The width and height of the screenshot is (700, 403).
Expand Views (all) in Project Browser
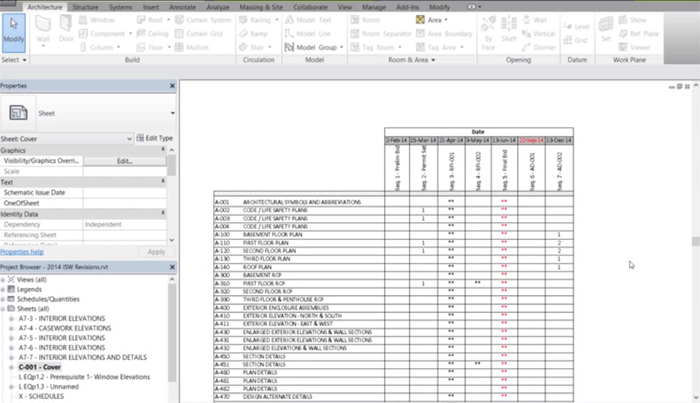point(3,280)
